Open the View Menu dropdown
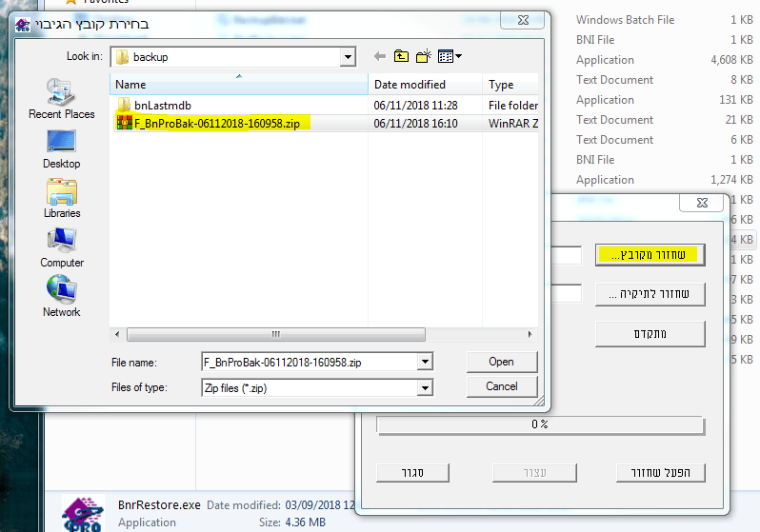This screenshot has height=532, width=760. point(450,57)
